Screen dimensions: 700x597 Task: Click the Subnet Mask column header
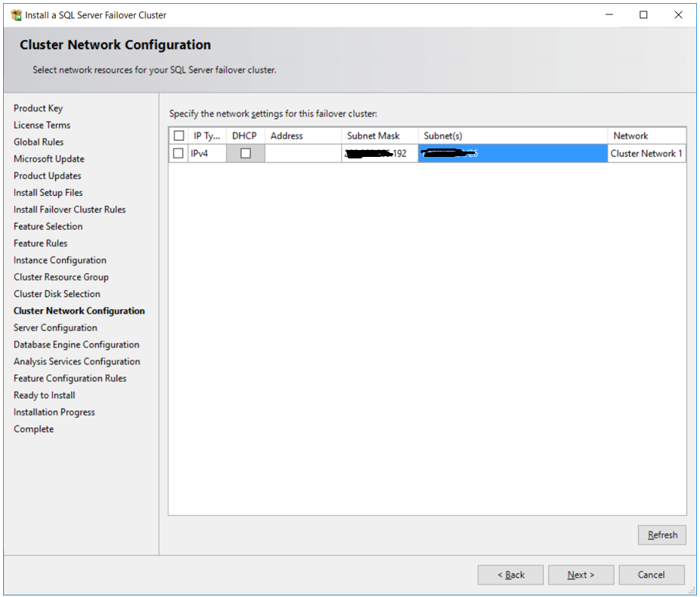tap(379, 135)
